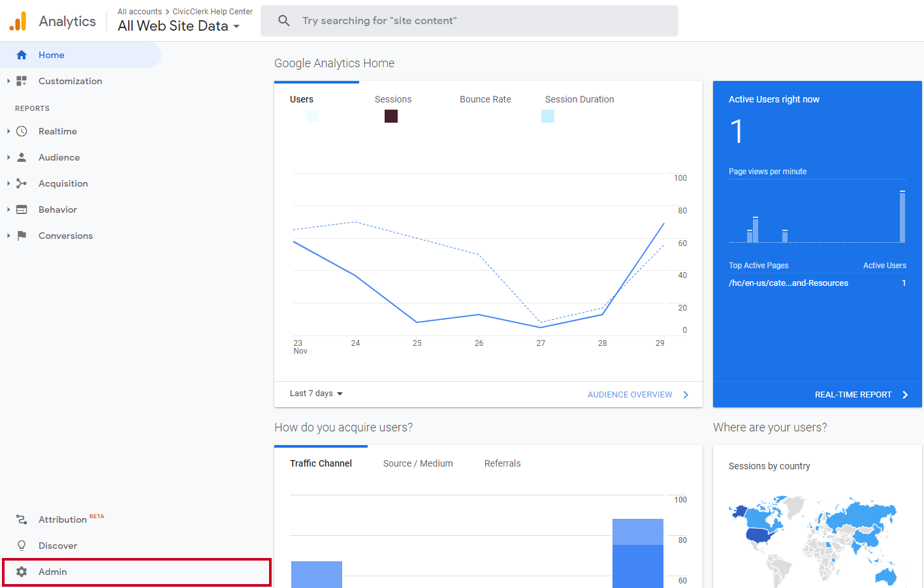
Task: Open the Last 7 days date range dropdown
Action: pos(317,394)
